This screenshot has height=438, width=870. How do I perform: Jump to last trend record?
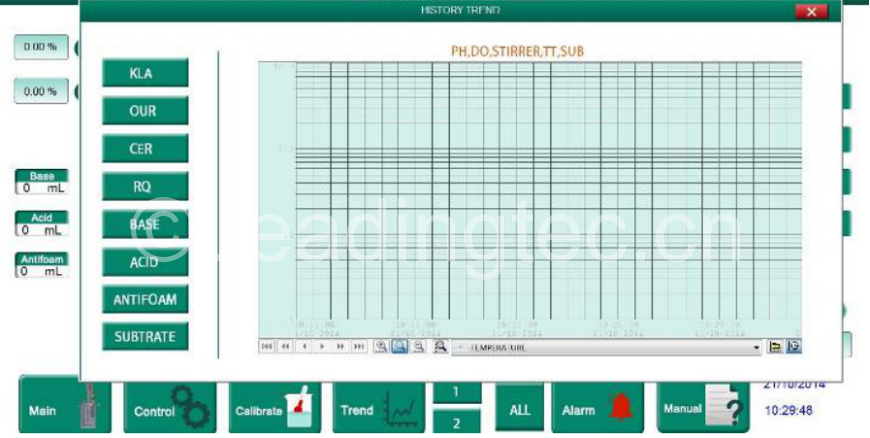359,347
